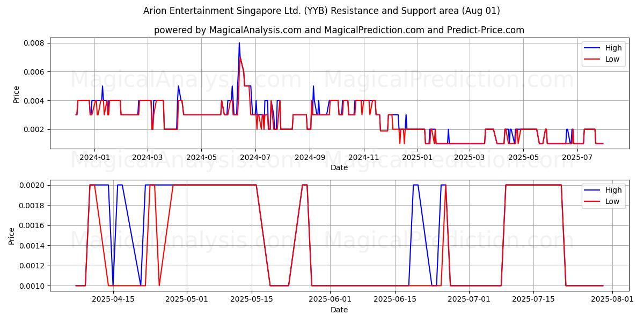Click the 2025-07-01 date tick label
Viewport: 644px width, 322px height.
pyautogui.click(x=469, y=299)
